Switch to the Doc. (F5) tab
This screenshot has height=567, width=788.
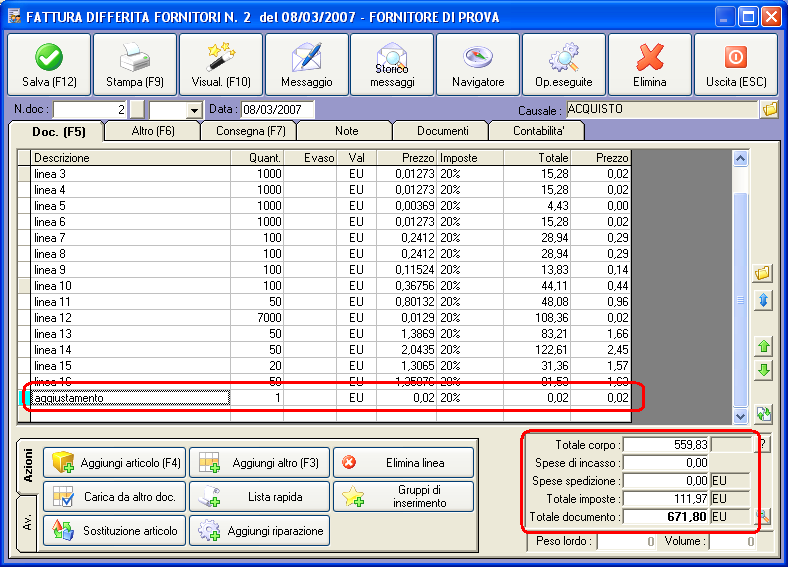[58, 132]
